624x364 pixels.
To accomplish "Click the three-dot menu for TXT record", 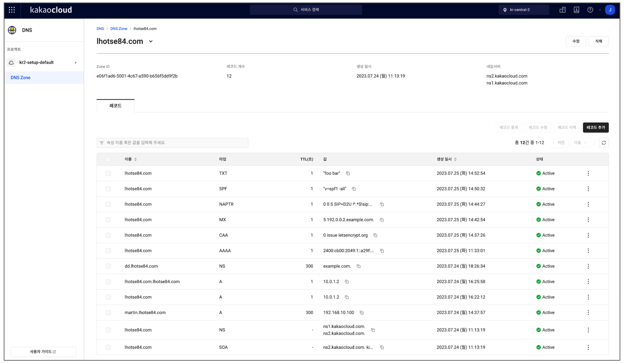I will click(x=588, y=173).
